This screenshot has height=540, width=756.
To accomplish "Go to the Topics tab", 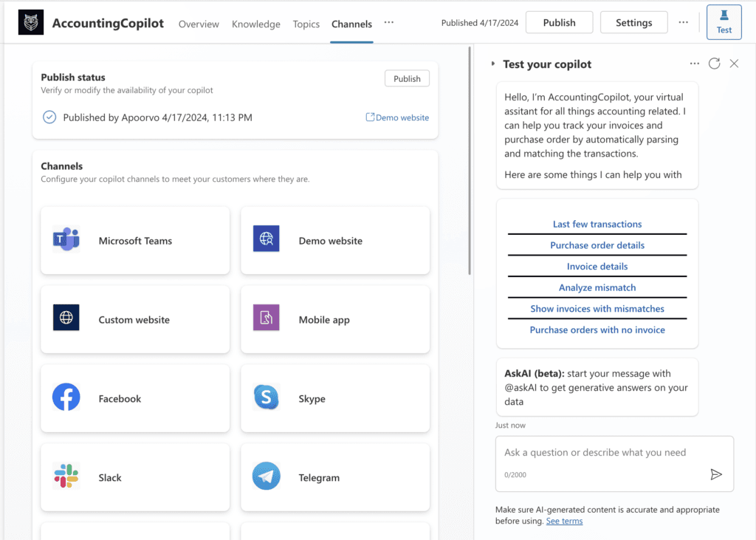I will tap(306, 24).
